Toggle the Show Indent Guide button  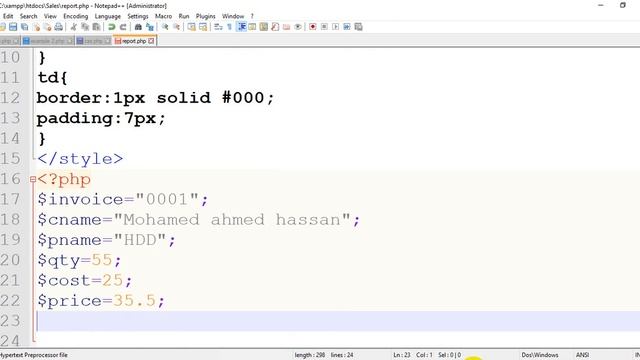[242, 27]
